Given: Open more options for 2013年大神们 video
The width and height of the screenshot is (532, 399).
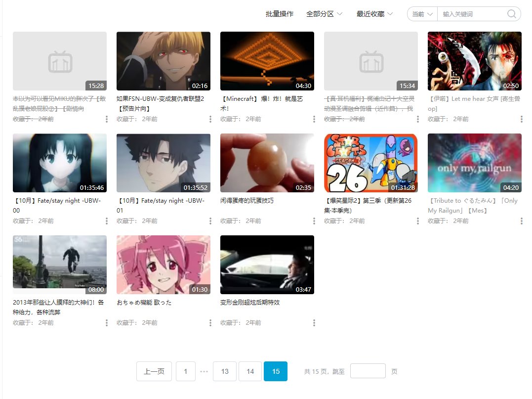Looking at the screenshot, I should (107, 322).
